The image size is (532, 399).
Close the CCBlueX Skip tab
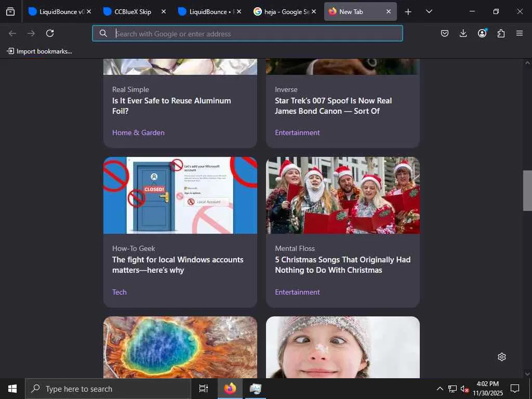(x=164, y=11)
